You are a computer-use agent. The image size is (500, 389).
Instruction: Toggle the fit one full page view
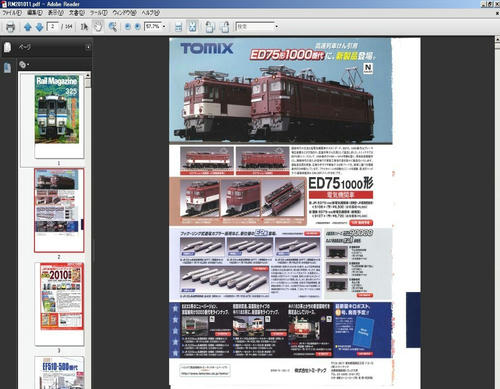pyautogui.click(x=192, y=27)
